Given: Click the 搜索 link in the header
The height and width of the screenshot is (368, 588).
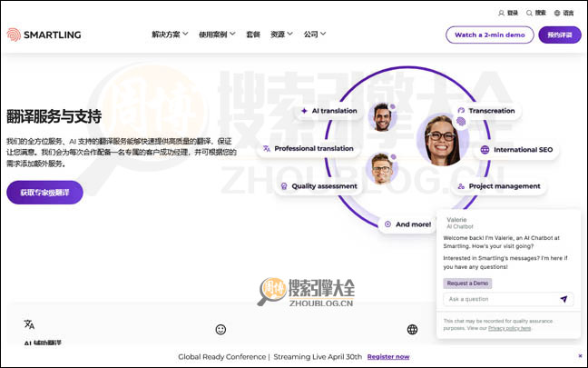Looking at the screenshot, I should [540, 13].
